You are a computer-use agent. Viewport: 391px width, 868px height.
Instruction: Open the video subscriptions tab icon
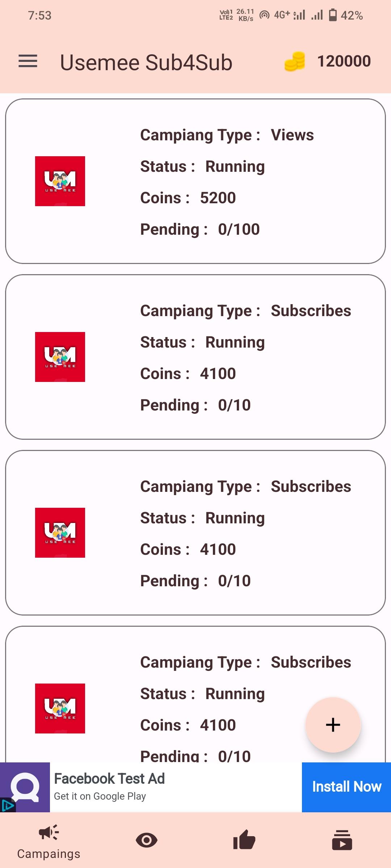pos(342,840)
